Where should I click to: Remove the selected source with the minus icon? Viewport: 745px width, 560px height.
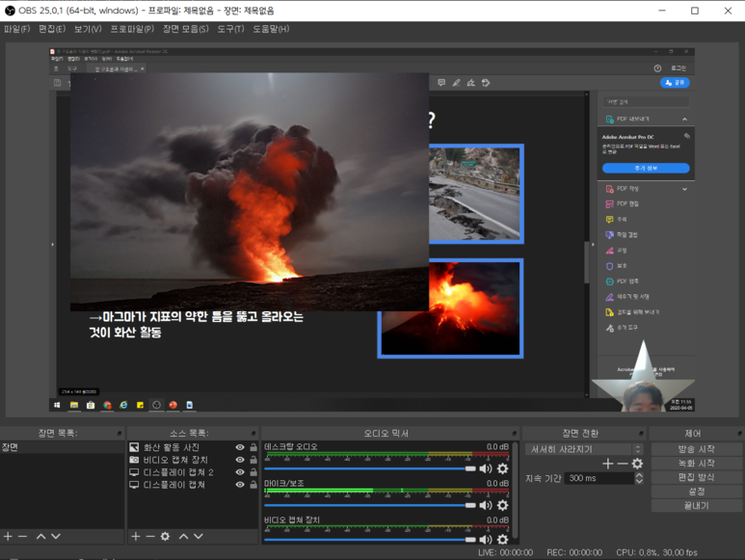150,536
